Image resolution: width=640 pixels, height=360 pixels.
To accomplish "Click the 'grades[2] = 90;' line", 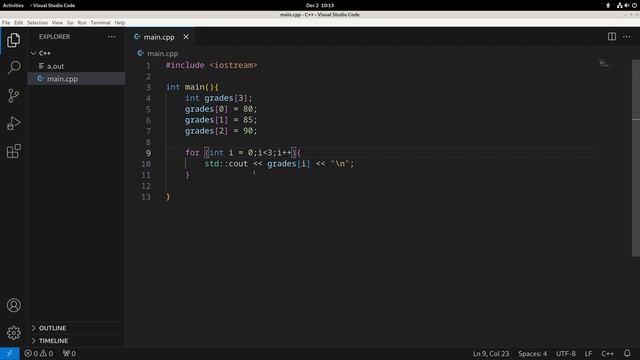I will click(221, 131).
